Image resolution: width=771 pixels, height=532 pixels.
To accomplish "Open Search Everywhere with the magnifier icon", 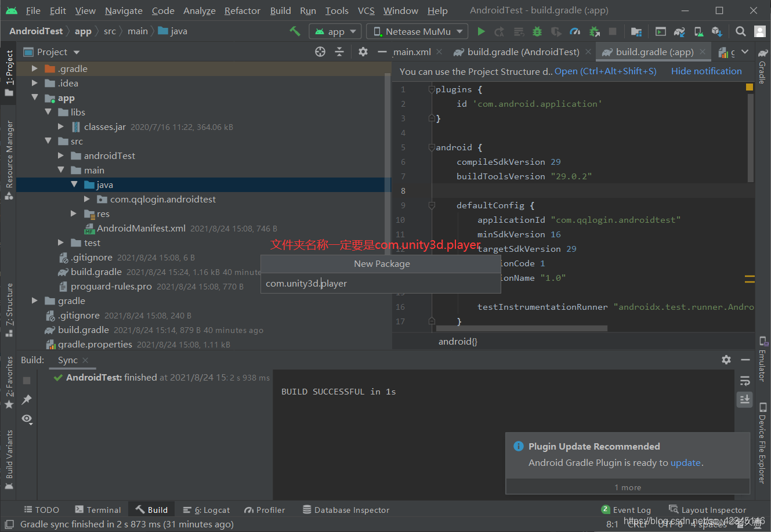I will [741, 31].
